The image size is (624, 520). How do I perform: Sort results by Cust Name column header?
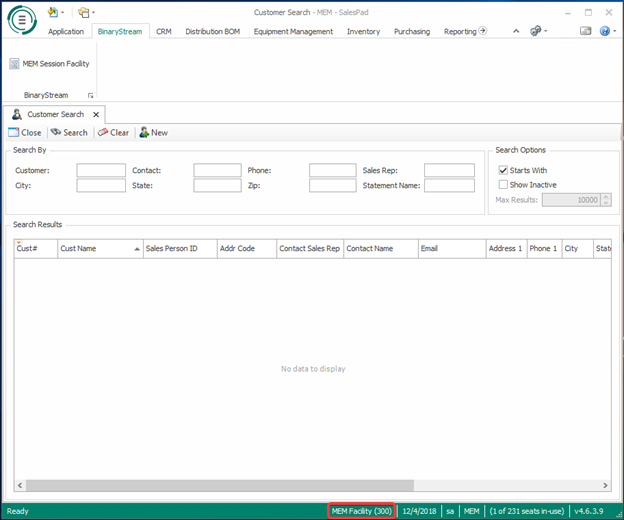pos(99,248)
